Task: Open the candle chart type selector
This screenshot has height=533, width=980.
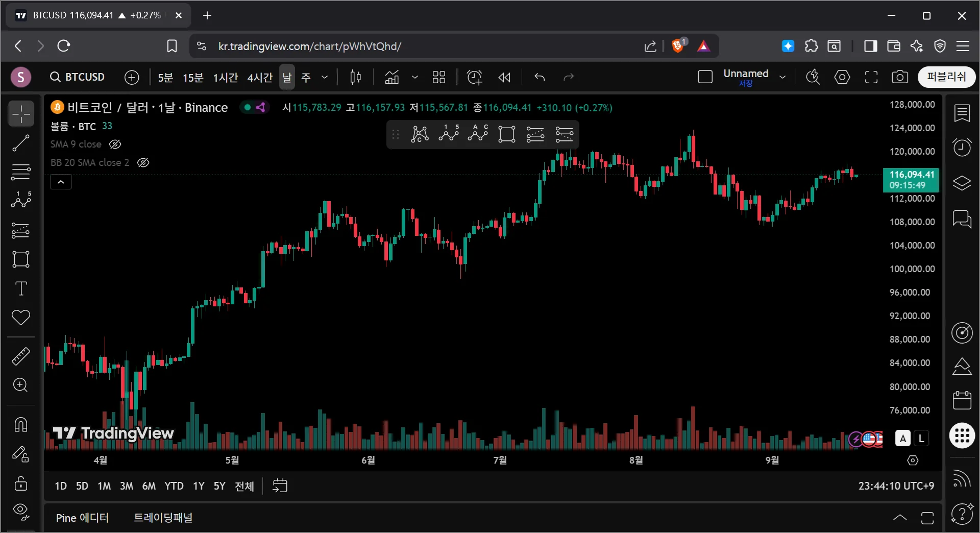Action: tap(356, 78)
